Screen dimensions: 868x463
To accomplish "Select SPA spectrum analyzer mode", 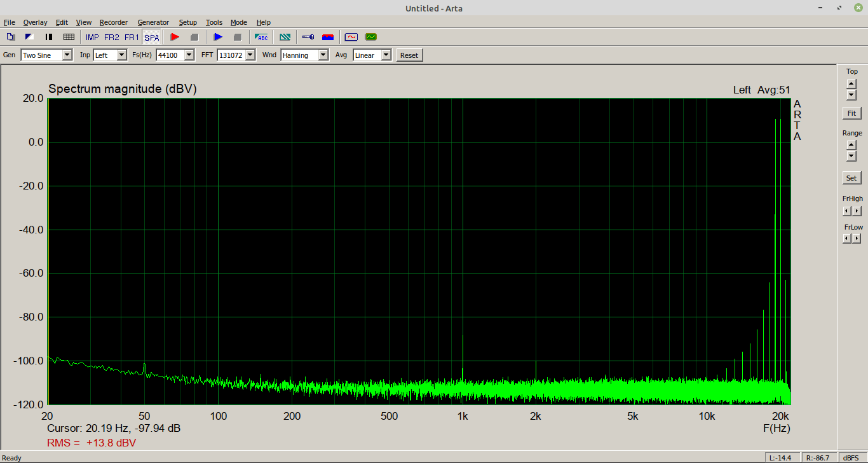I will pyautogui.click(x=152, y=37).
